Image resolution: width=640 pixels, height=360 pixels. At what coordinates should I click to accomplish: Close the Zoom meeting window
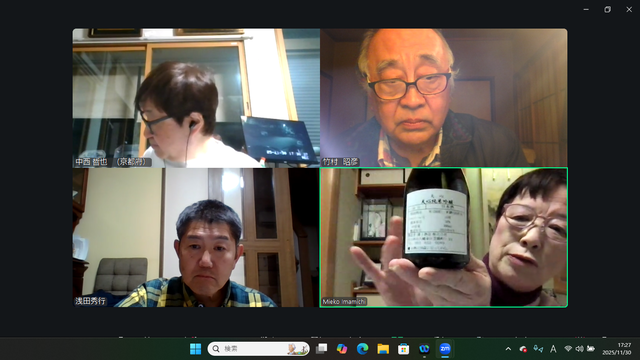tap(629, 9)
